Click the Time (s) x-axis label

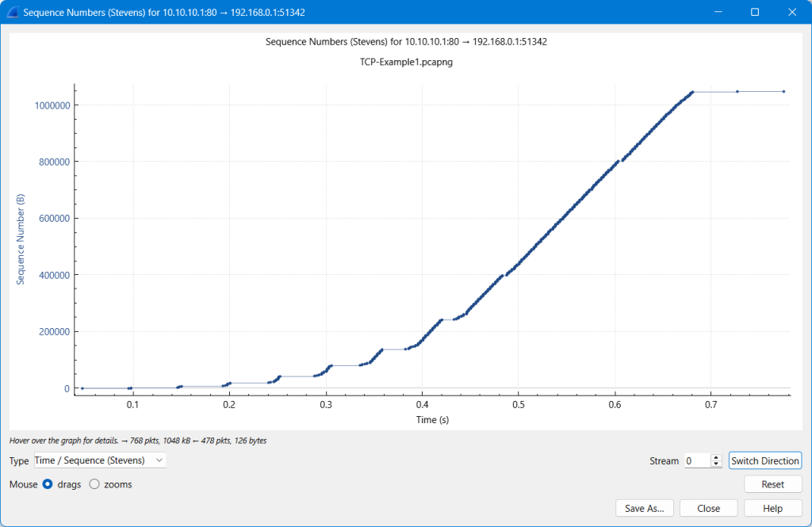[433, 420]
